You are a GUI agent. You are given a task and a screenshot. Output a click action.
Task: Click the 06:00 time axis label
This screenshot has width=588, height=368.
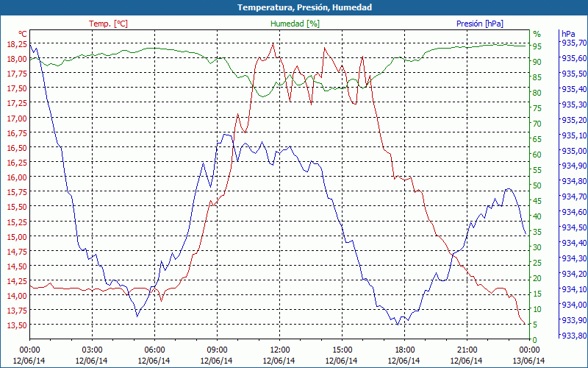[154, 350]
